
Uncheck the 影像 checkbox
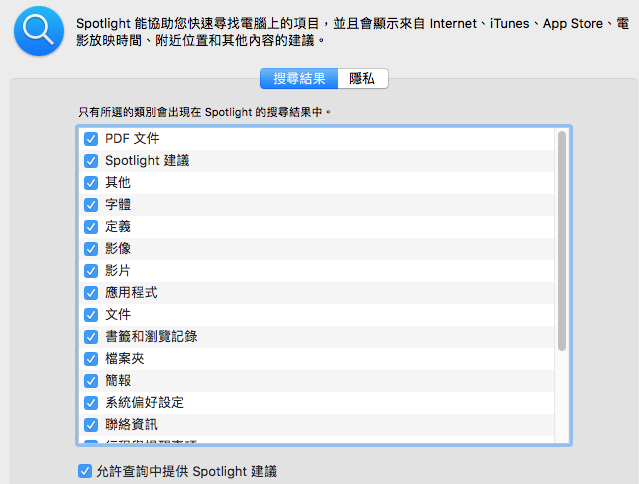pos(91,249)
